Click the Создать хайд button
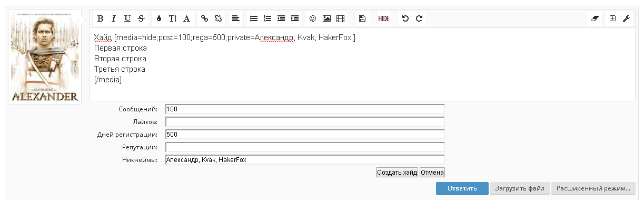644x200 pixels. (397, 172)
